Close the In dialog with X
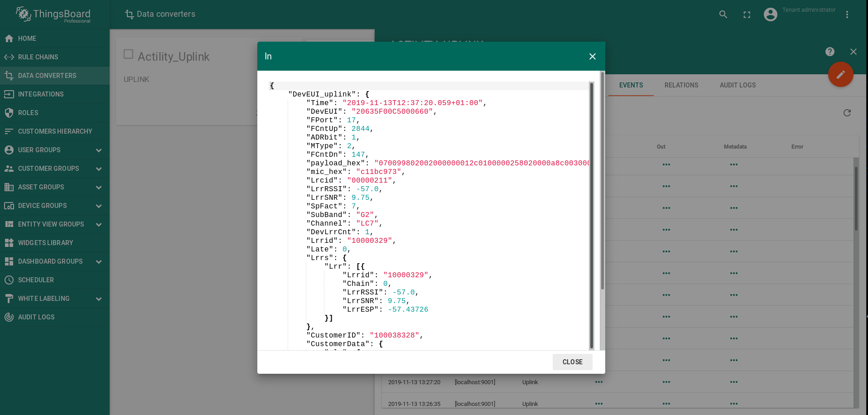 point(593,56)
